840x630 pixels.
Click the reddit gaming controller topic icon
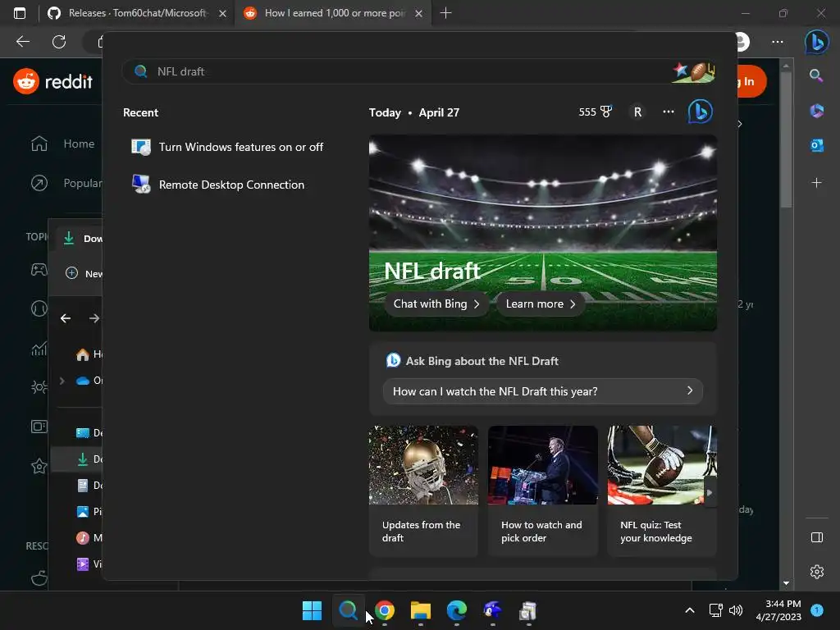39,269
